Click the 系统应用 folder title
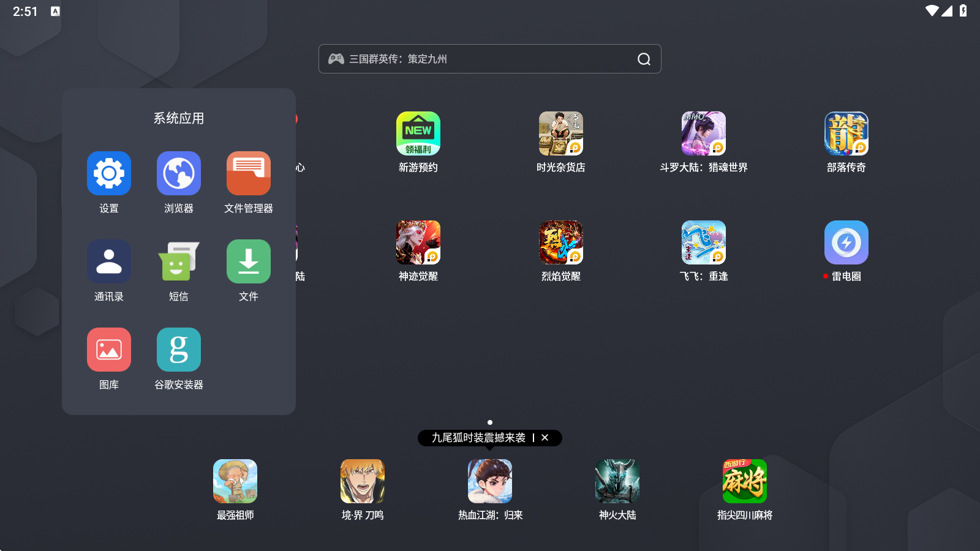Image resolution: width=980 pixels, height=551 pixels. tap(179, 118)
